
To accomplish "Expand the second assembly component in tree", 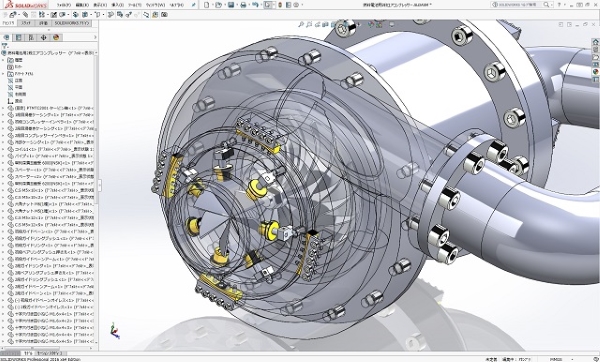I will (3, 115).
